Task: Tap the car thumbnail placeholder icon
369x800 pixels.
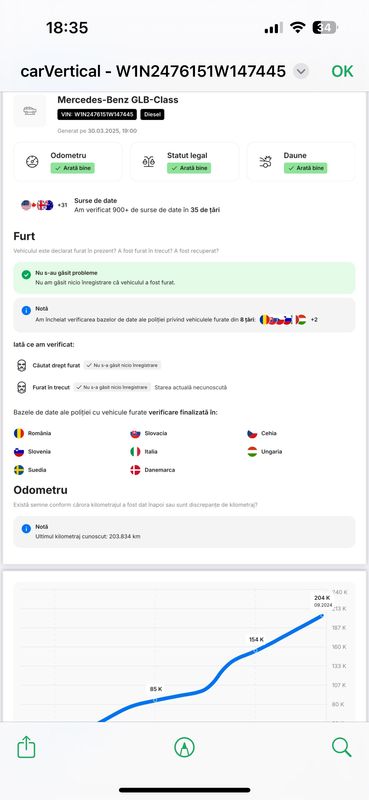Action: (x=29, y=111)
